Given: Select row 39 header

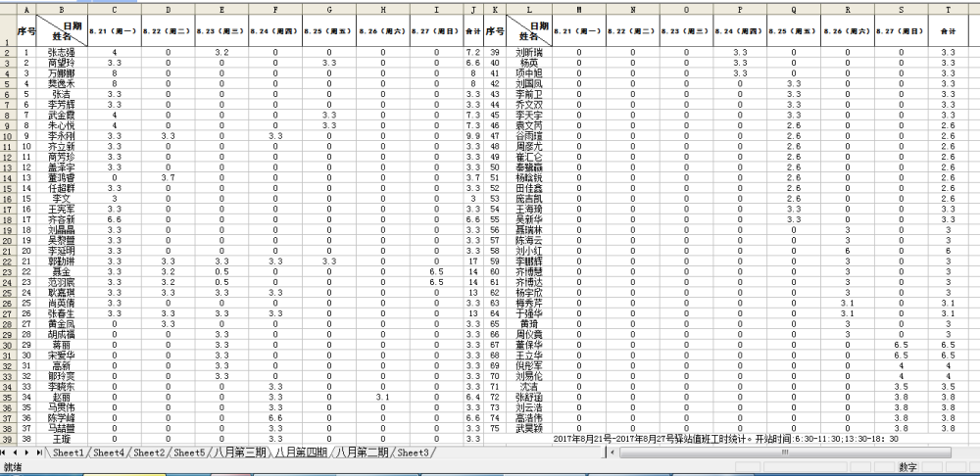Looking at the screenshot, I should point(8,439).
